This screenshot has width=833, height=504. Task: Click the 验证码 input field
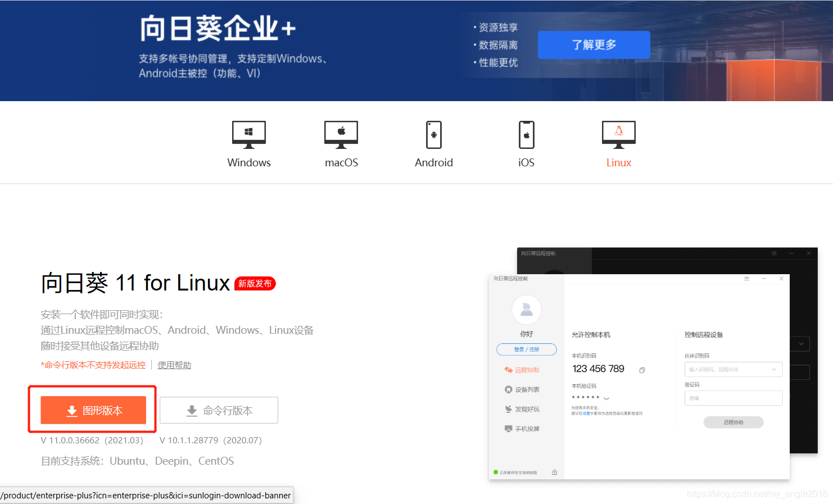(x=734, y=398)
